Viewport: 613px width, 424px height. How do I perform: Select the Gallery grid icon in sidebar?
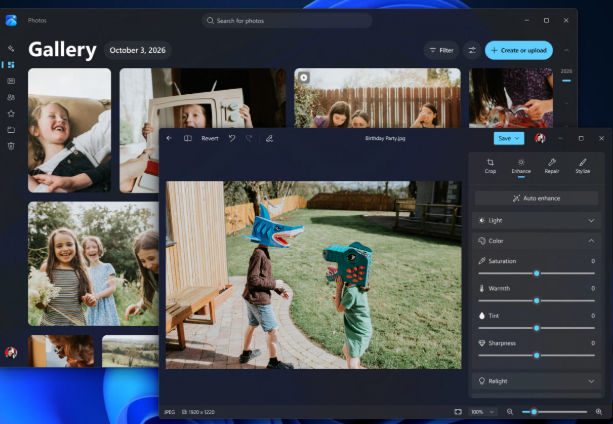tap(11, 65)
